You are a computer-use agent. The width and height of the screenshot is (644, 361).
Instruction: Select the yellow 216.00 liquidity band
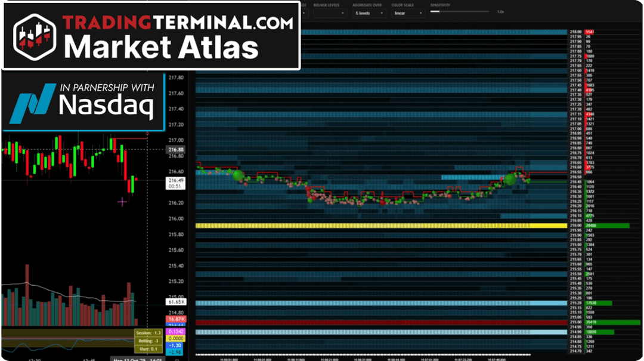[382, 226]
